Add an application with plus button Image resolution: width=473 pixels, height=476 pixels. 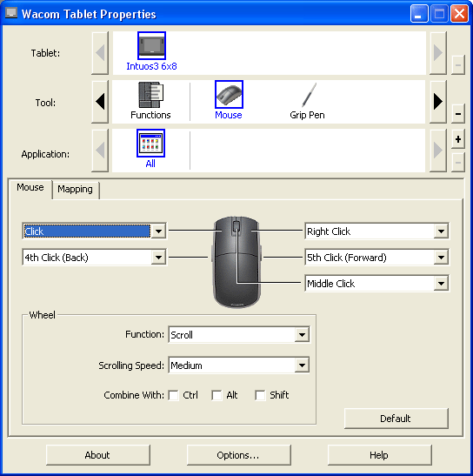pyautogui.click(x=458, y=139)
